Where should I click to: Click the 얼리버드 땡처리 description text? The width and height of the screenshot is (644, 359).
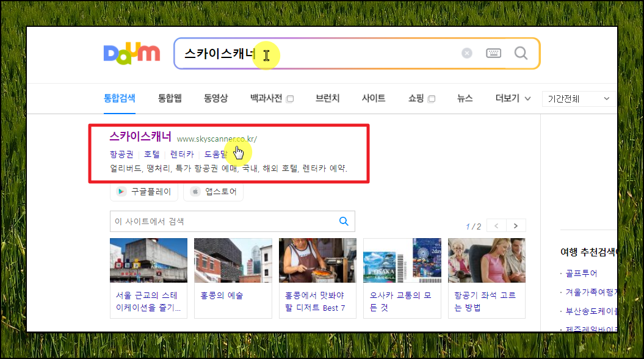tap(229, 169)
